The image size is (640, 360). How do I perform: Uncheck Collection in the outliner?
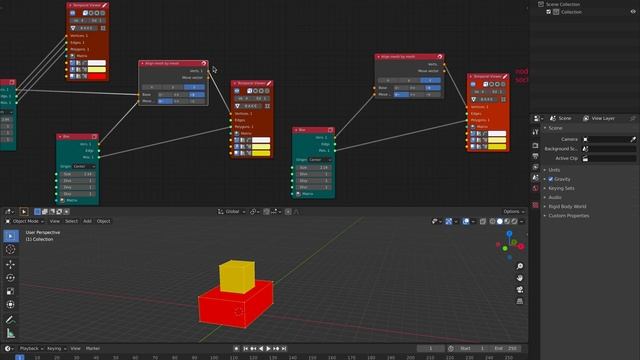[549, 12]
